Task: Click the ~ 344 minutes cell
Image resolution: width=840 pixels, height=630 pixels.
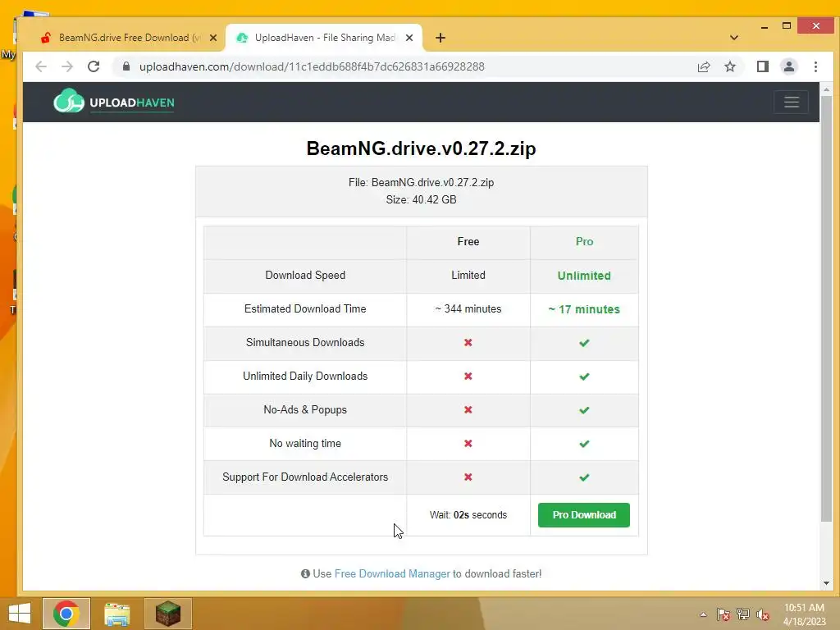Action: coord(468,309)
